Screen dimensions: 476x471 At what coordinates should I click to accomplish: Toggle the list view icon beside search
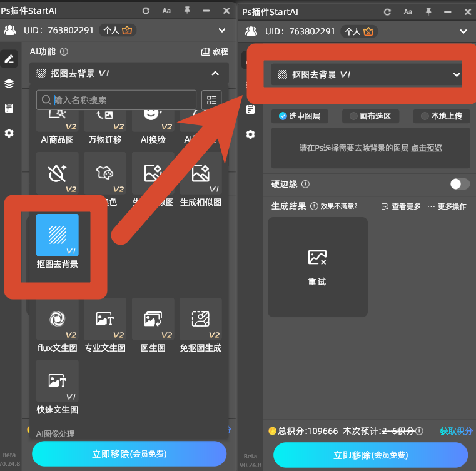pyautogui.click(x=211, y=100)
